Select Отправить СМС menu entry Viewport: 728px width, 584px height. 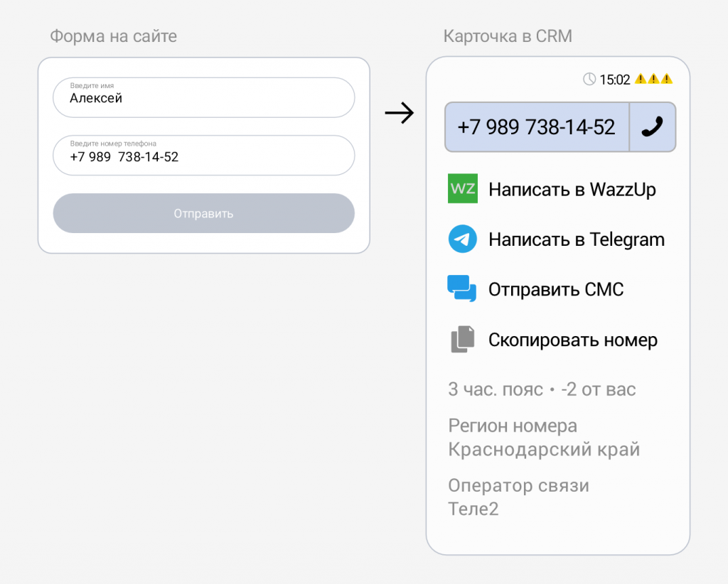(555, 290)
